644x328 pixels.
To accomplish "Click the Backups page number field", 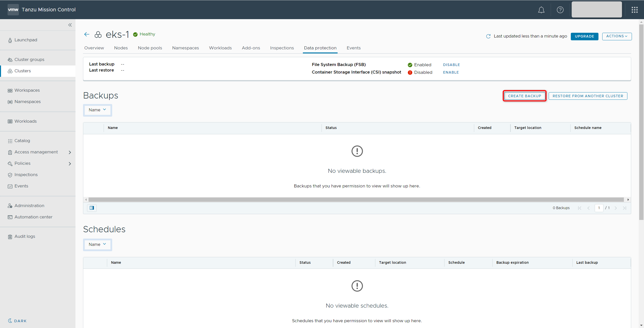I will click(599, 208).
